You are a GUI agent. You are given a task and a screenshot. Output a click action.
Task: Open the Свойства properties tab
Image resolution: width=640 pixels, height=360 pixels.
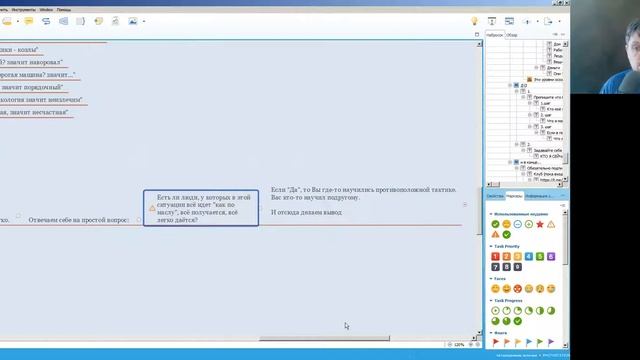tap(495, 196)
